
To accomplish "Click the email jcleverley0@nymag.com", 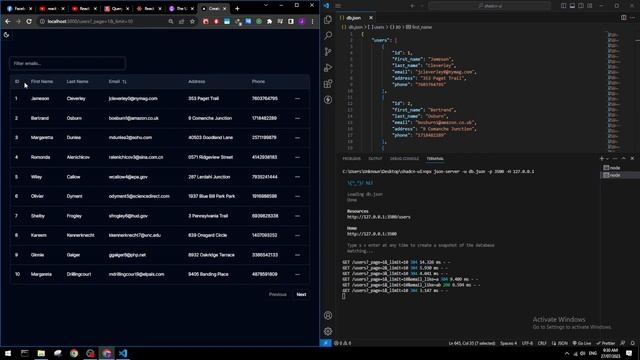I will point(133,98).
